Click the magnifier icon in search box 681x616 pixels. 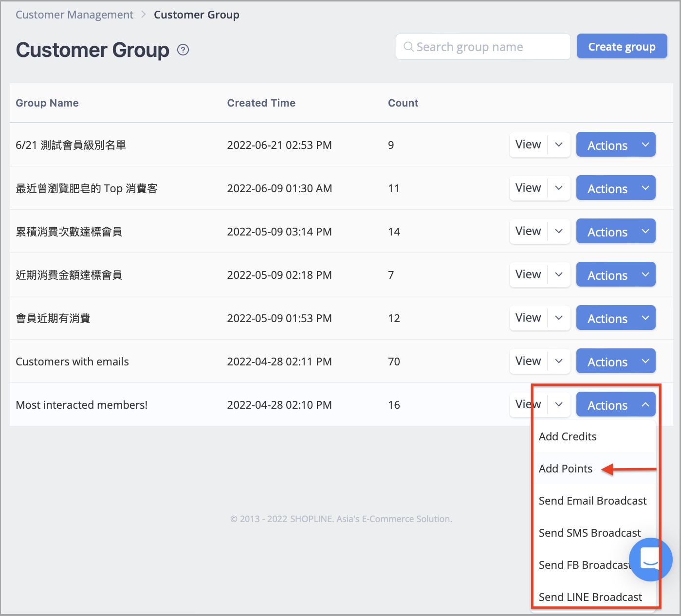click(408, 47)
